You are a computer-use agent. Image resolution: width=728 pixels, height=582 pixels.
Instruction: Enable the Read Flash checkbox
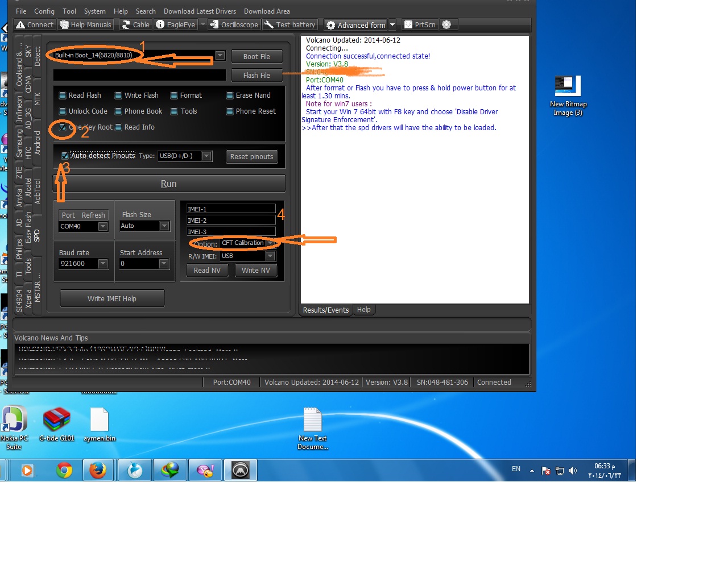63,95
